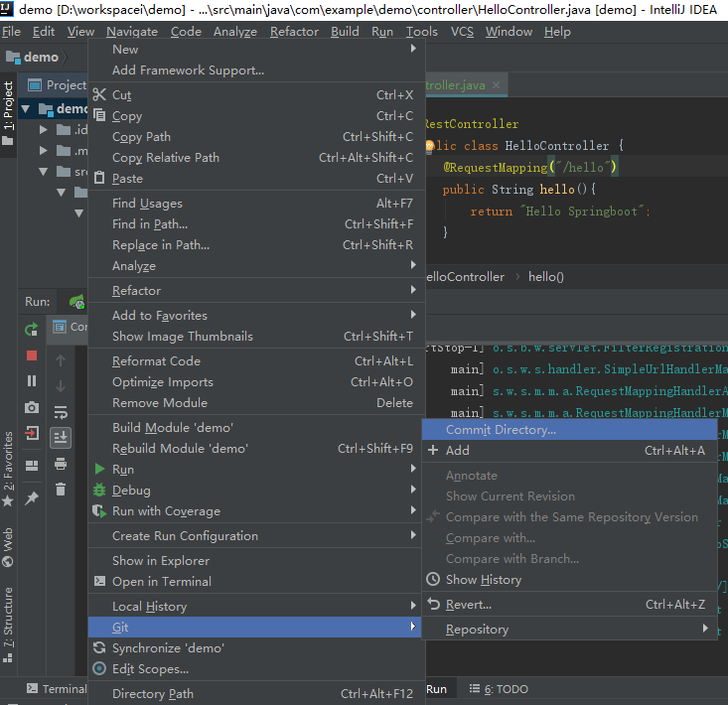Choose Synchronize 'demo'
Image resolution: width=728 pixels, height=705 pixels.
click(257, 648)
